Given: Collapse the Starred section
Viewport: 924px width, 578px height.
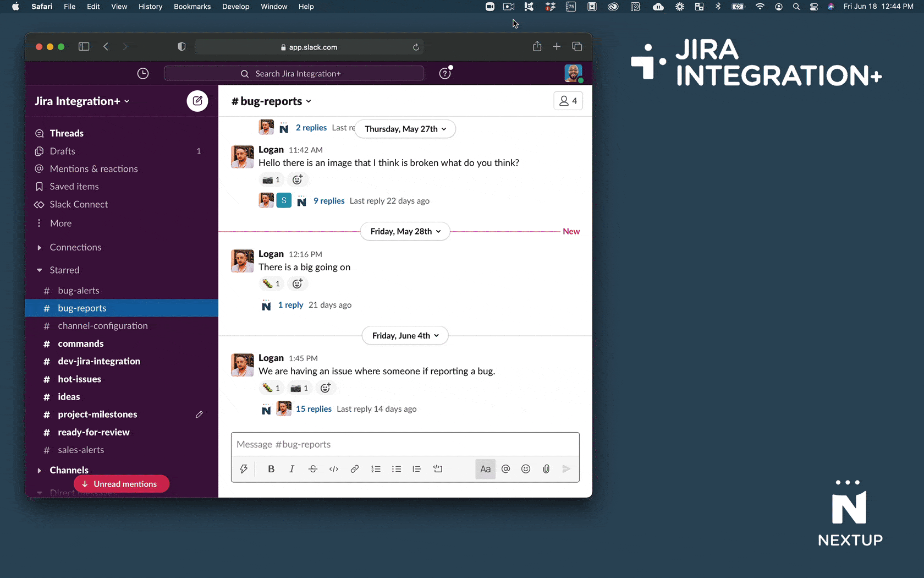Looking at the screenshot, I should [x=39, y=270].
